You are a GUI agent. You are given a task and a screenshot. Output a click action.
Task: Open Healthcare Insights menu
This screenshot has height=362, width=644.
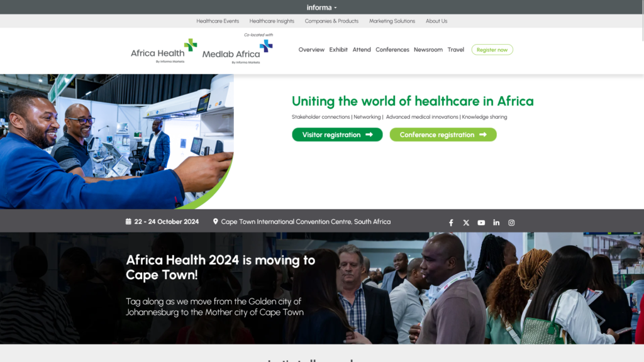pyautogui.click(x=272, y=21)
